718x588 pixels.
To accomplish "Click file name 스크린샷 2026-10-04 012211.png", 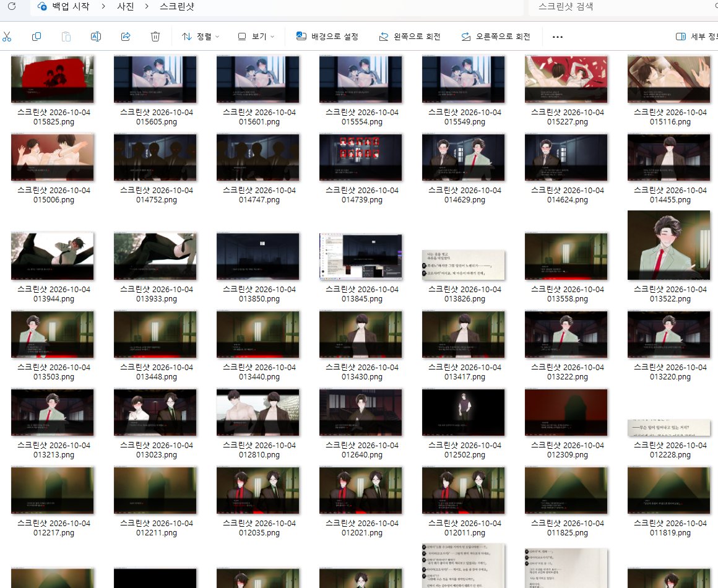I will 156,527.
